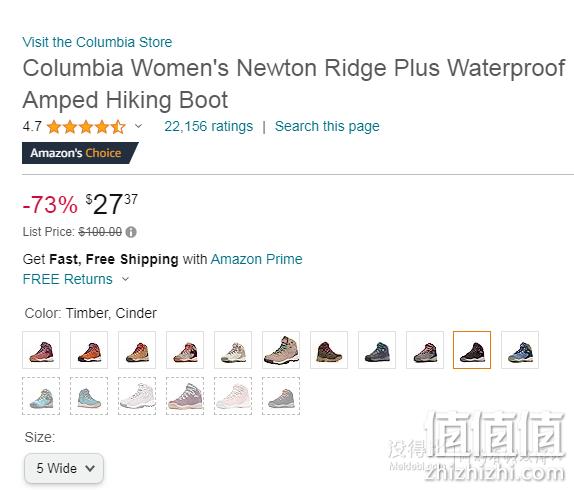Select the blue boot color swatch
Screen dimensions: 574x490
click(x=520, y=350)
